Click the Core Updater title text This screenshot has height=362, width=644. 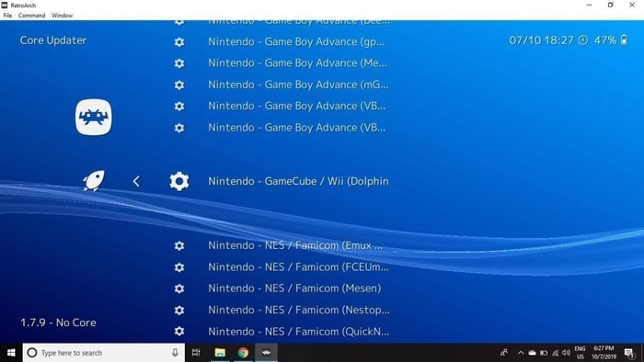coord(53,40)
